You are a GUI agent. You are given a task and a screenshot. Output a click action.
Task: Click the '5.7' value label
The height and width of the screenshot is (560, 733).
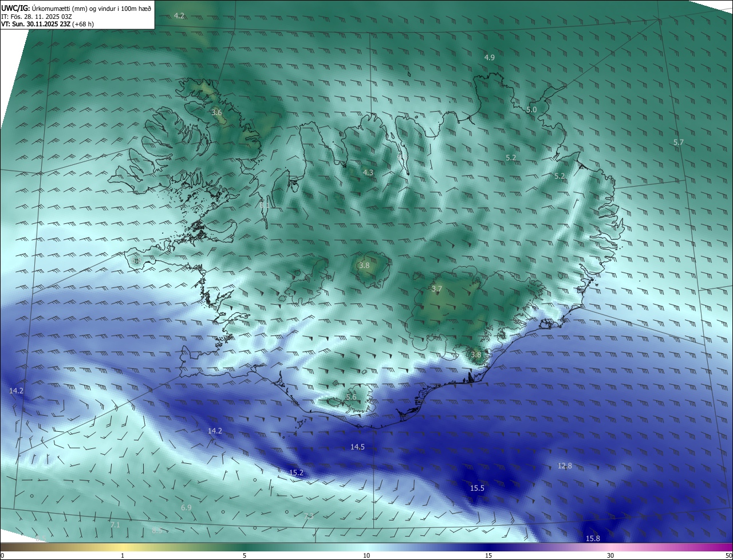679,142
